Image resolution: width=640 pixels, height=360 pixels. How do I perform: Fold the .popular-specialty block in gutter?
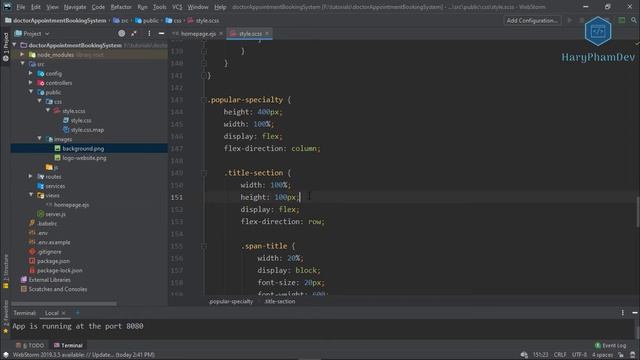(204, 100)
